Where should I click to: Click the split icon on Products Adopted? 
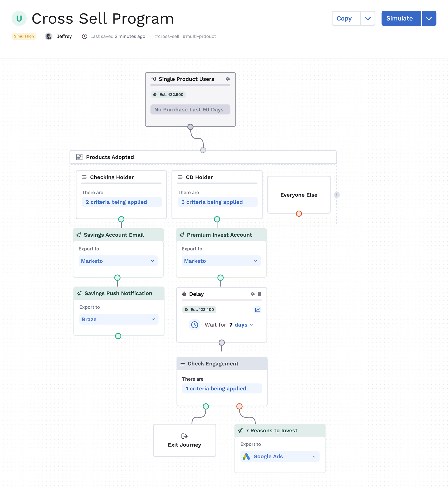pos(79,157)
